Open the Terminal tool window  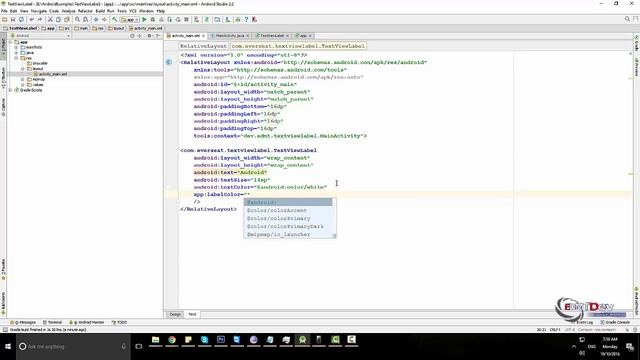[x=52, y=322]
